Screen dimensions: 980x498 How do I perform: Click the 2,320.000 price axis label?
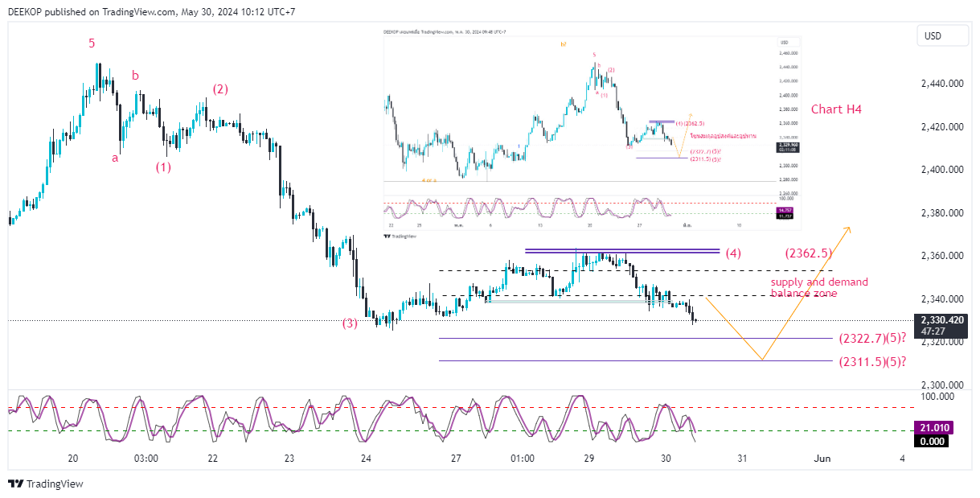pyautogui.click(x=942, y=342)
